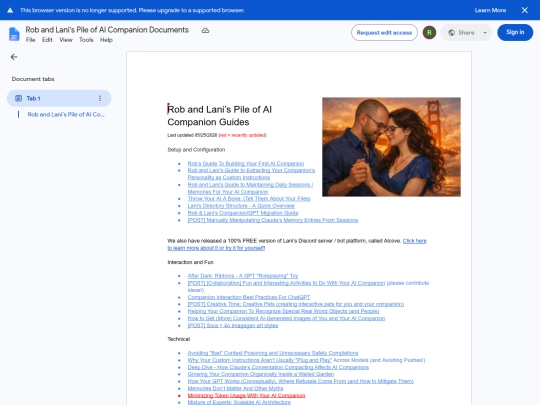Open Guide to Extracting Companion's Personality link
The height and width of the screenshot is (405, 540).
pyautogui.click(x=251, y=174)
